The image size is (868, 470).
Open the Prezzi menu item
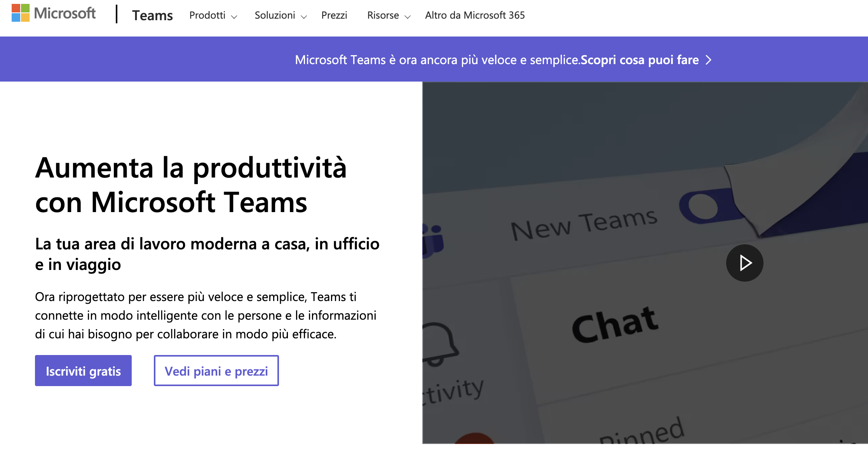point(334,15)
